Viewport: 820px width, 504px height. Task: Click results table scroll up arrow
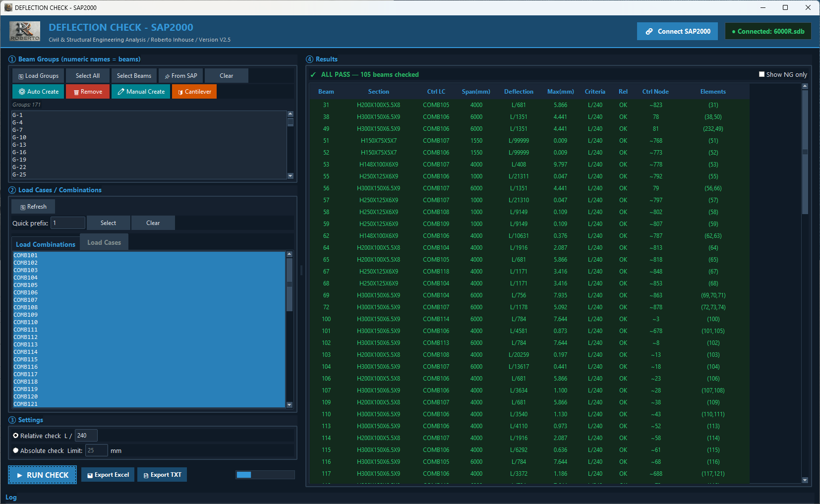(805, 86)
